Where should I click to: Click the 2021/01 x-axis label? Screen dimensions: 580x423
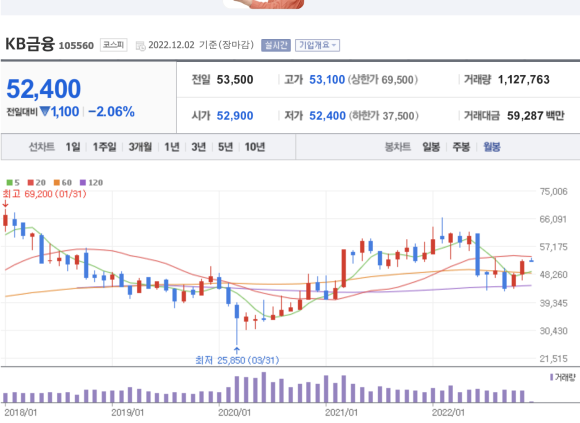[x=341, y=413]
